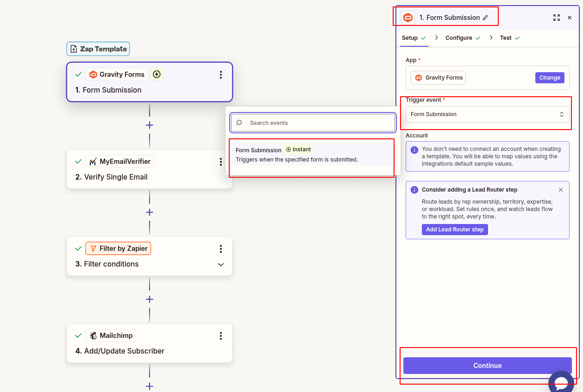Viewport: 583px width, 392px height.
Task: Expand the panel with the fullscreen icon
Action: pos(557,17)
